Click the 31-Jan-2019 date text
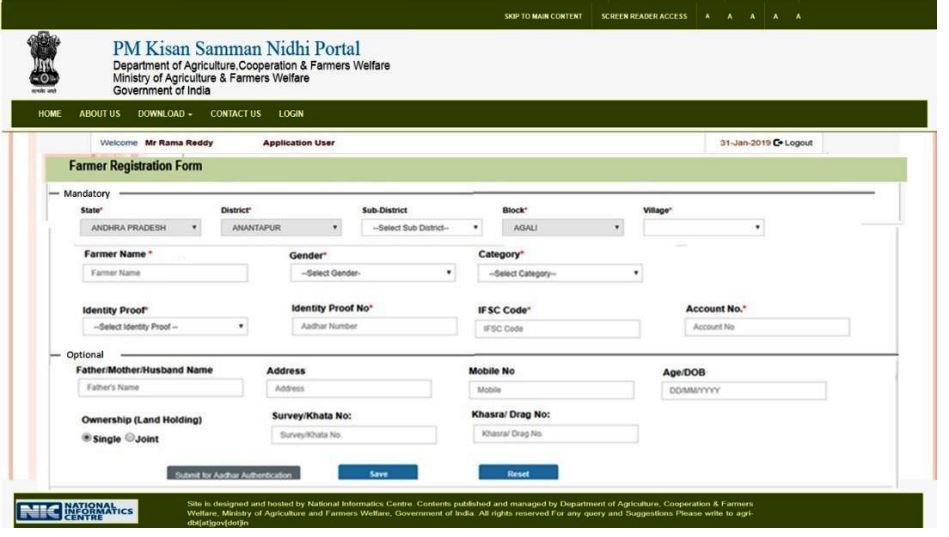 tap(745, 143)
